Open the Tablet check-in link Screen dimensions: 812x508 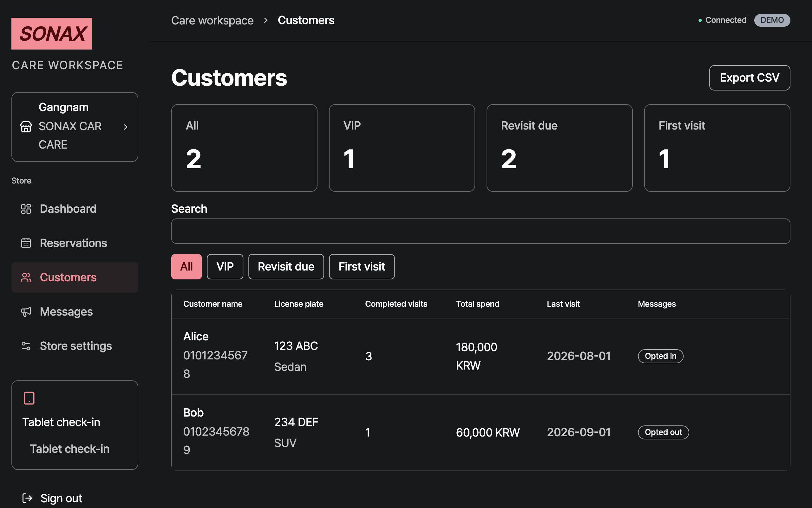[x=69, y=449]
